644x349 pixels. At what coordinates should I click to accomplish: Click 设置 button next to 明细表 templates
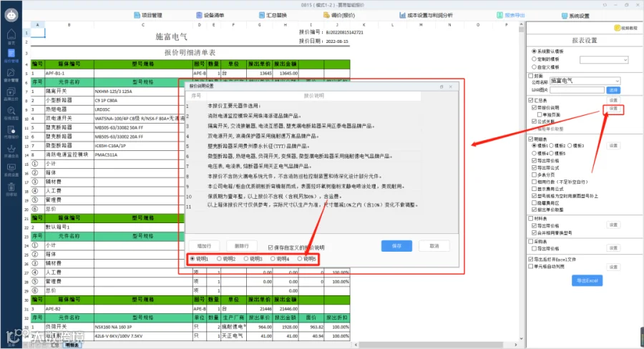tap(613, 146)
